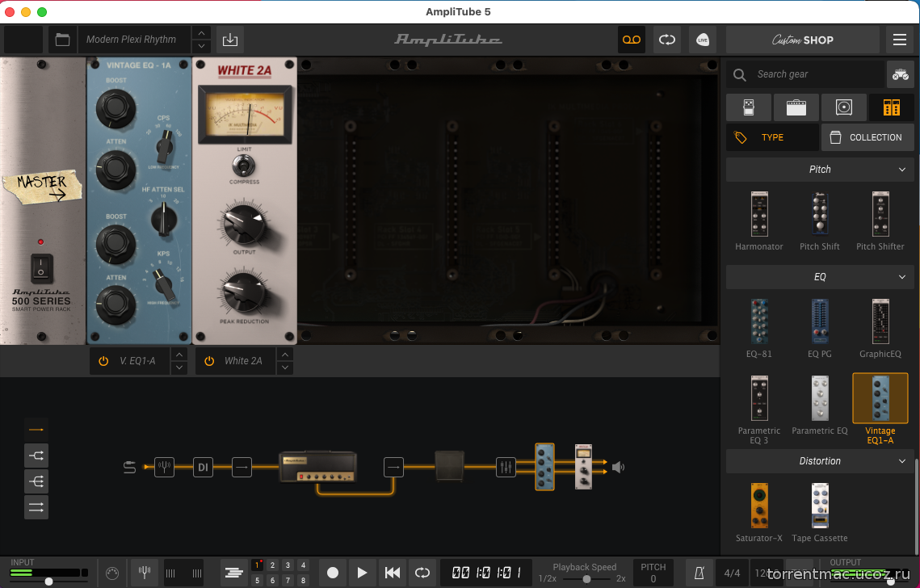Image resolution: width=920 pixels, height=588 pixels.
Task: Click the gear search magnifier icon
Action: (739, 74)
